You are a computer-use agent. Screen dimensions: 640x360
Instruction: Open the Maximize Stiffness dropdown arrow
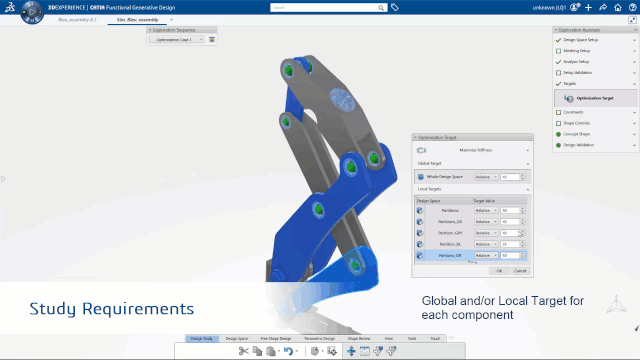(x=527, y=151)
